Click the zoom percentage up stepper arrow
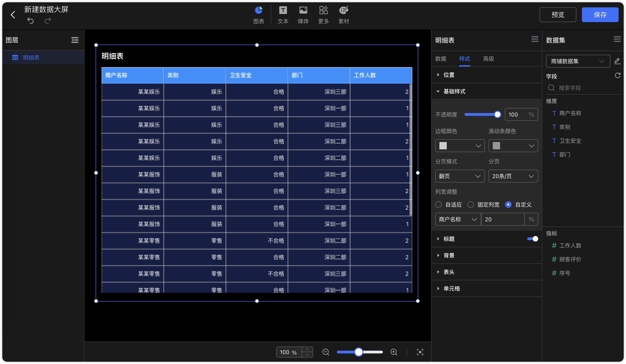This screenshot has width=626, height=364. click(x=307, y=349)
